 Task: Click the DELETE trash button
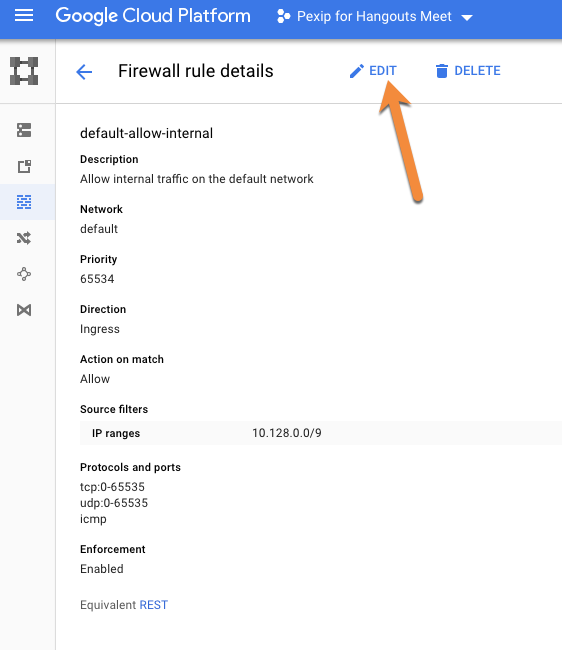pos(468,71)
